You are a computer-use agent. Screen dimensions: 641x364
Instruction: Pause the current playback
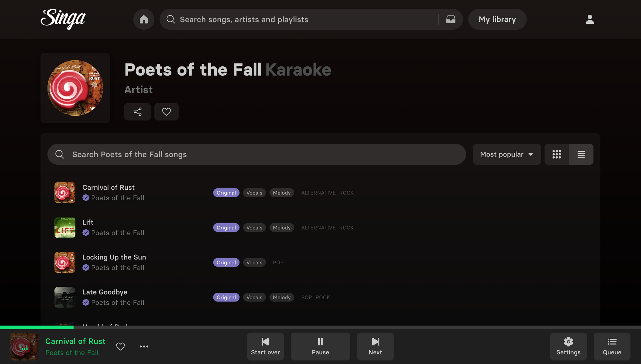tap(320, 346)
